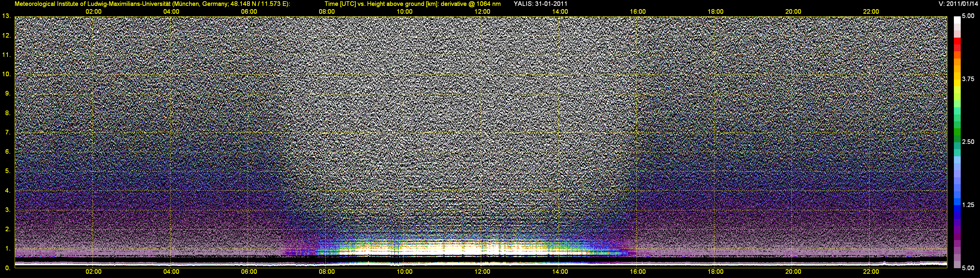Click the 2. km height axis label
Viewport: 980px width, 278px height.
tap(8, 229)
